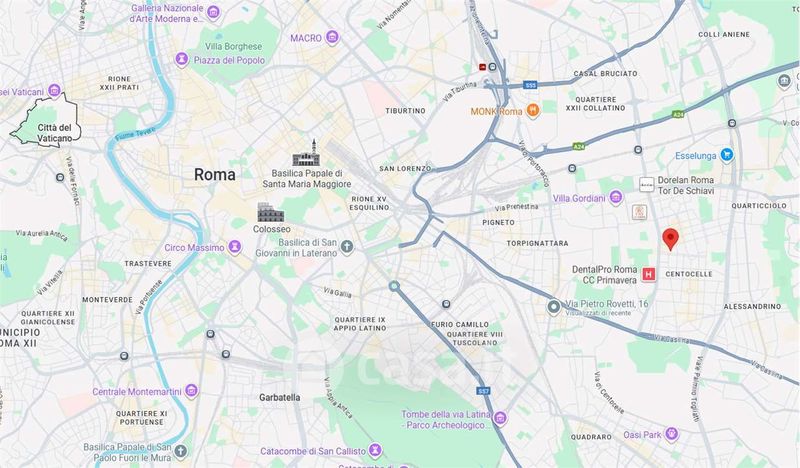This screenshot has height=468, width=800.
Task: Select the Via Pietro Rovetti, 16 recent pin
Action: click(554, 307)
